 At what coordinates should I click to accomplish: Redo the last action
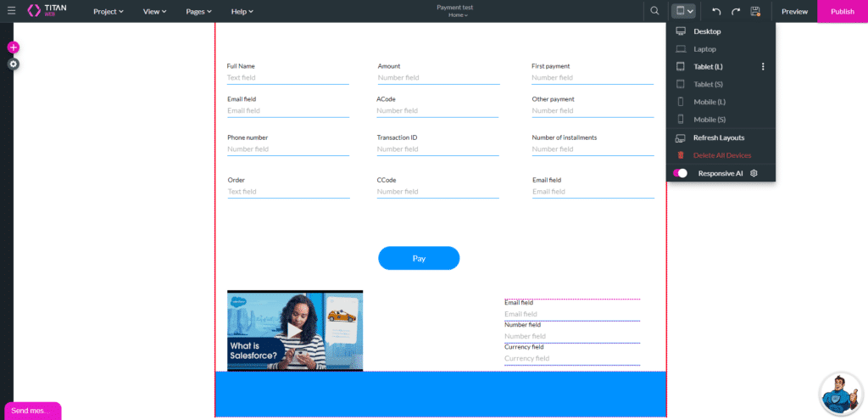coord(736,11)
